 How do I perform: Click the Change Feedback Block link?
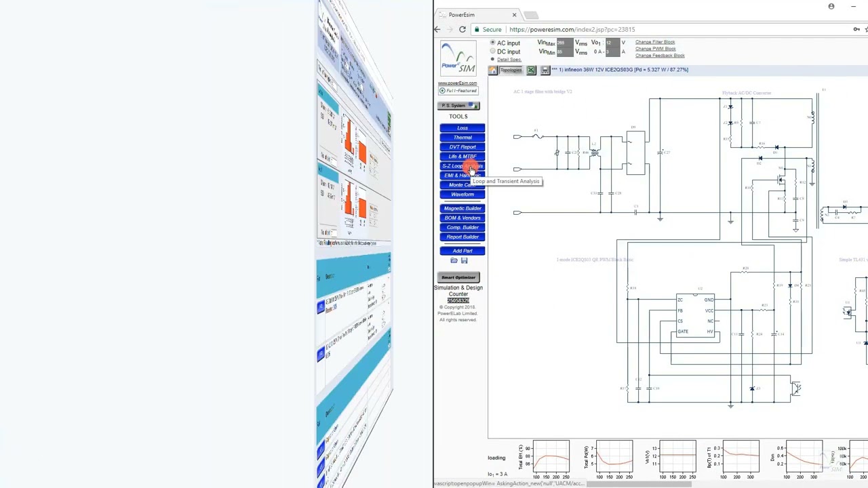pos(660,56)
